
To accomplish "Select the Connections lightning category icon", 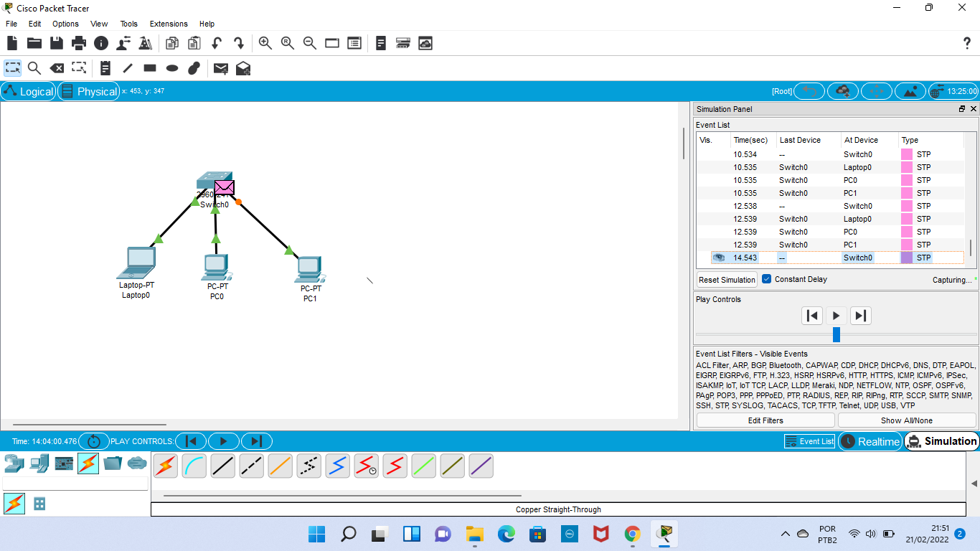I will tap(88, 463).
